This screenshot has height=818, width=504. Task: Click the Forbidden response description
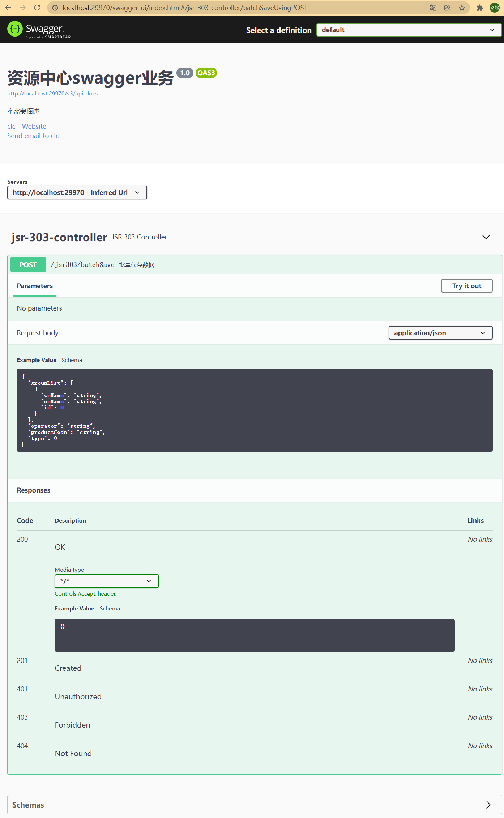tap(72, 725)
